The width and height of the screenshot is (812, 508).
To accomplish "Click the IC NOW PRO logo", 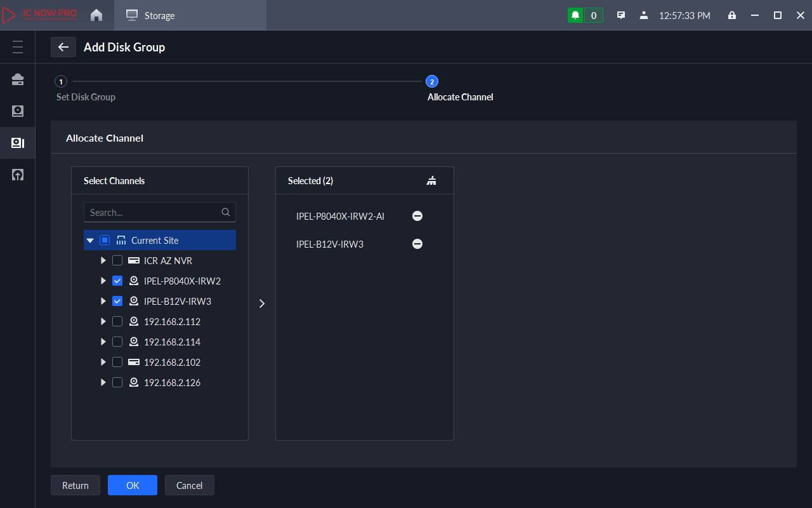I will [x=40, y=15].
